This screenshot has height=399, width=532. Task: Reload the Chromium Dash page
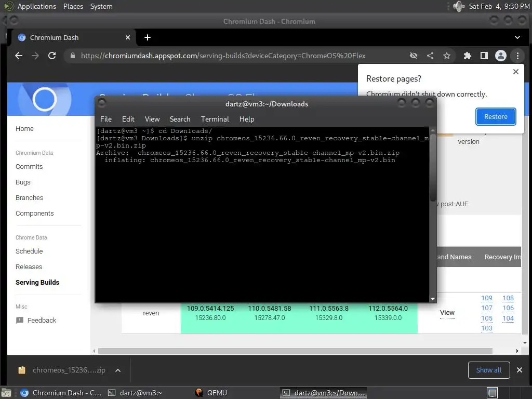point(52,56)
